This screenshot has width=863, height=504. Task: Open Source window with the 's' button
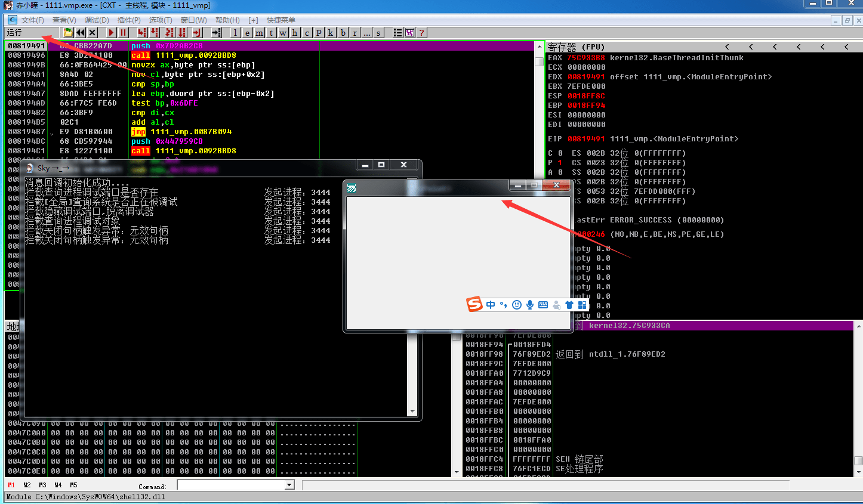tap(378, 33)
